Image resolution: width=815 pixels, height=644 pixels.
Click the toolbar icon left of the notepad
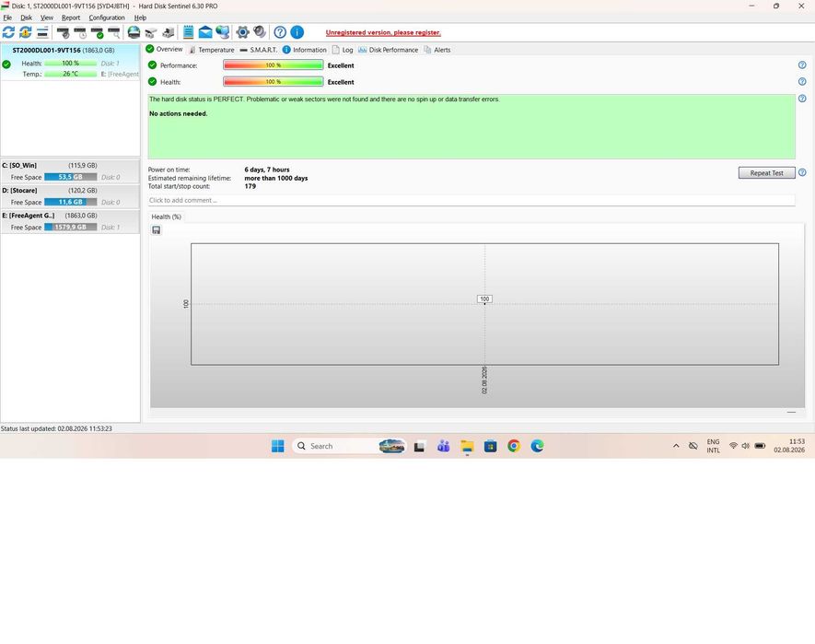[x=168, y=32]
